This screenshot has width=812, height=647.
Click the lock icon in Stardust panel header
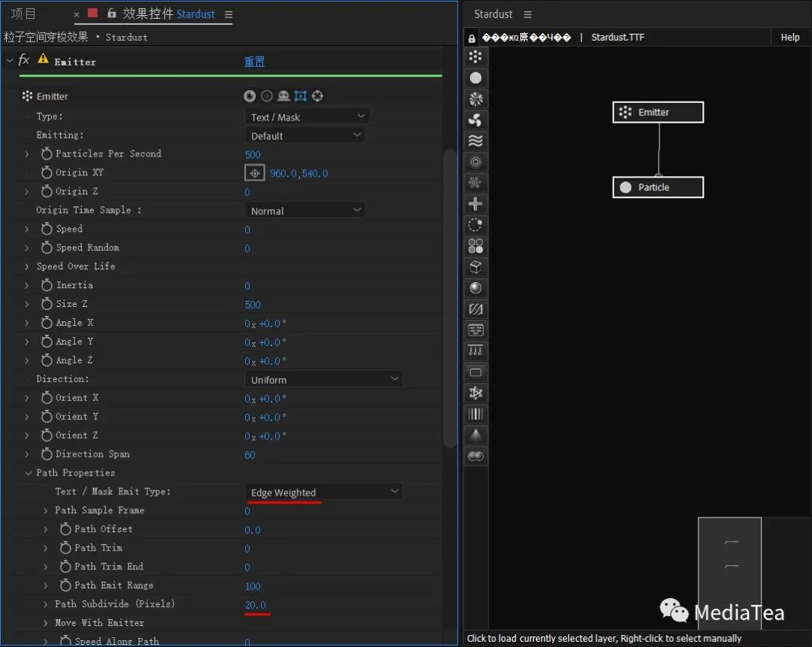coord(471,38)
